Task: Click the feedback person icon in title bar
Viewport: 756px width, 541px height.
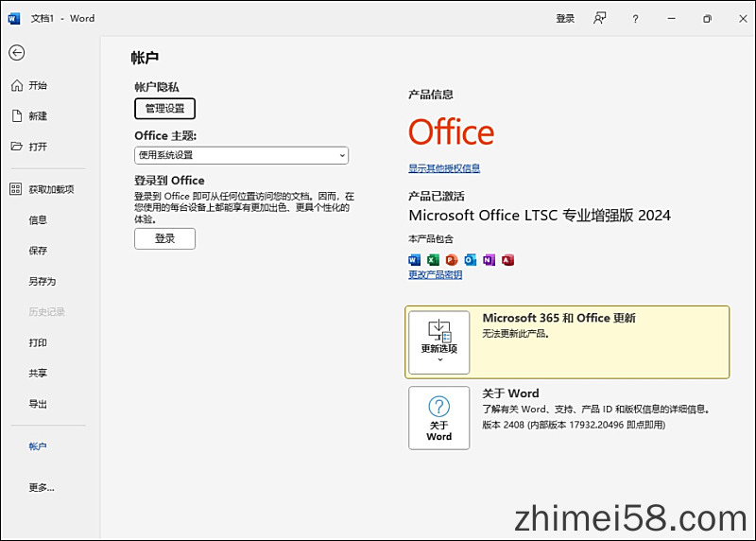Action: pyautogui.click(x=599, y=18)
